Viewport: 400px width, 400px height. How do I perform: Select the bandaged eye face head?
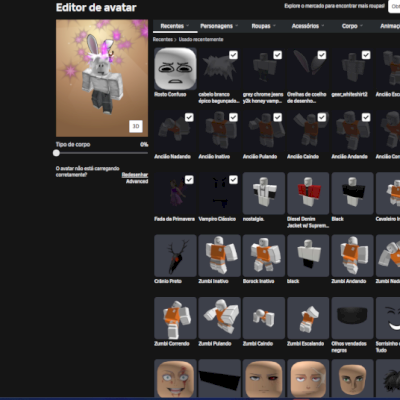click(308, 378)
